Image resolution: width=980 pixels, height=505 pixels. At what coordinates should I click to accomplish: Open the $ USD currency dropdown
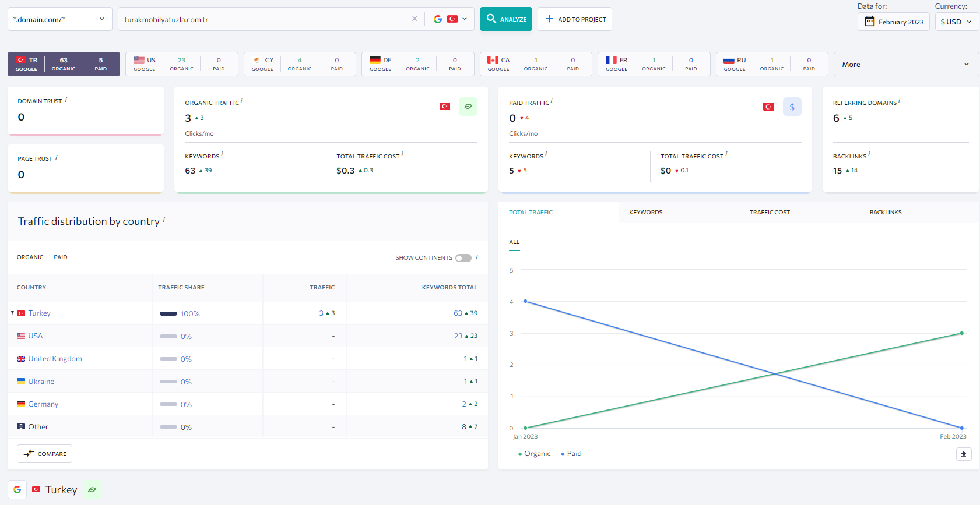click(957, 22)
